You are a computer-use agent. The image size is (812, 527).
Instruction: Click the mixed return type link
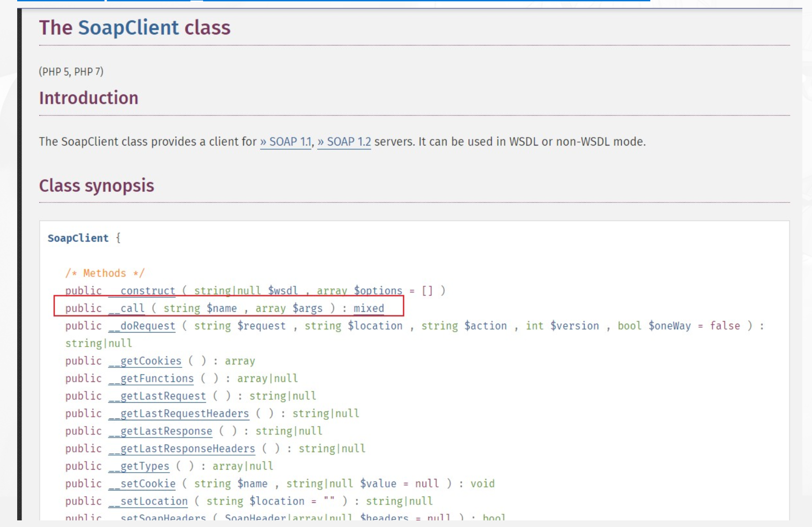[x=368, y=308]
